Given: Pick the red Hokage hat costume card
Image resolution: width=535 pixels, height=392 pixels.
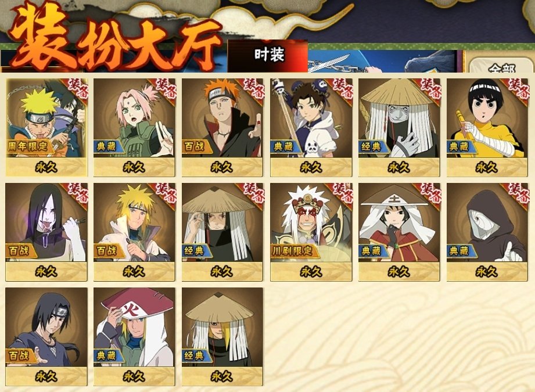Looking at the screenshot, I should click(134, 337).
